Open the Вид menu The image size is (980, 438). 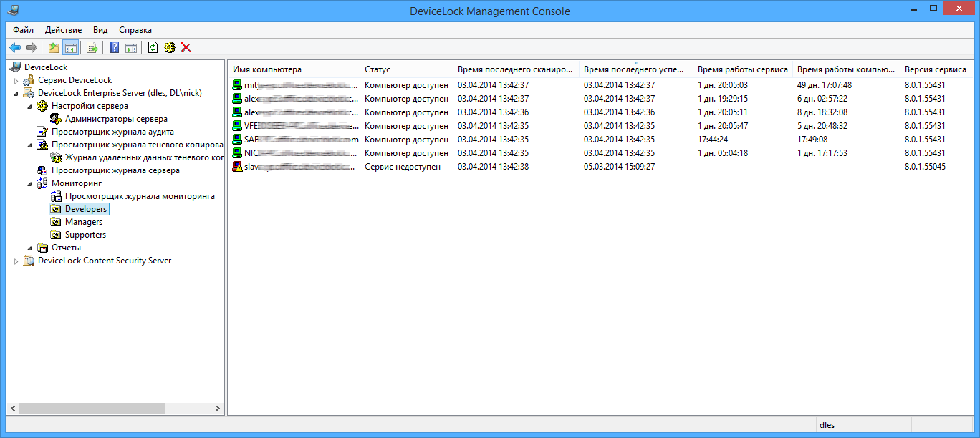(x=100, y=30)
